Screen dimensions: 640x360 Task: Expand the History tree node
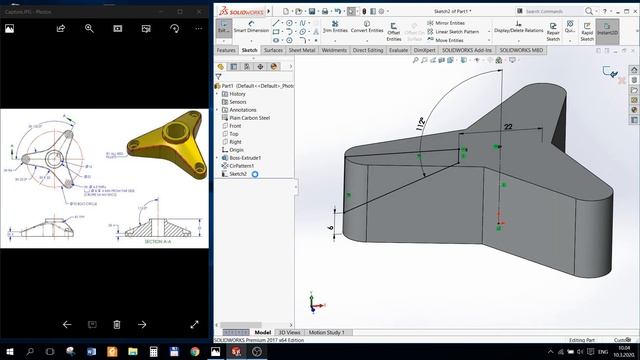217,94
